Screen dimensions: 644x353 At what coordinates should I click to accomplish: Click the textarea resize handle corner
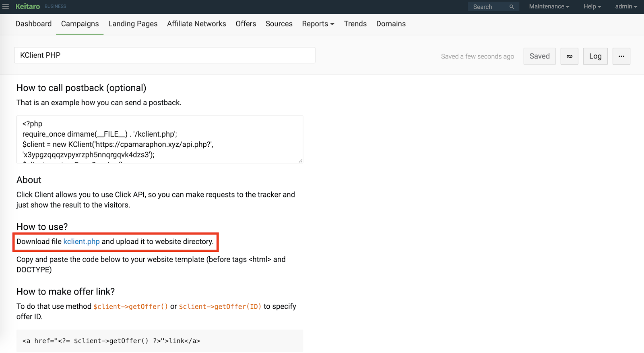coord(301,161)
